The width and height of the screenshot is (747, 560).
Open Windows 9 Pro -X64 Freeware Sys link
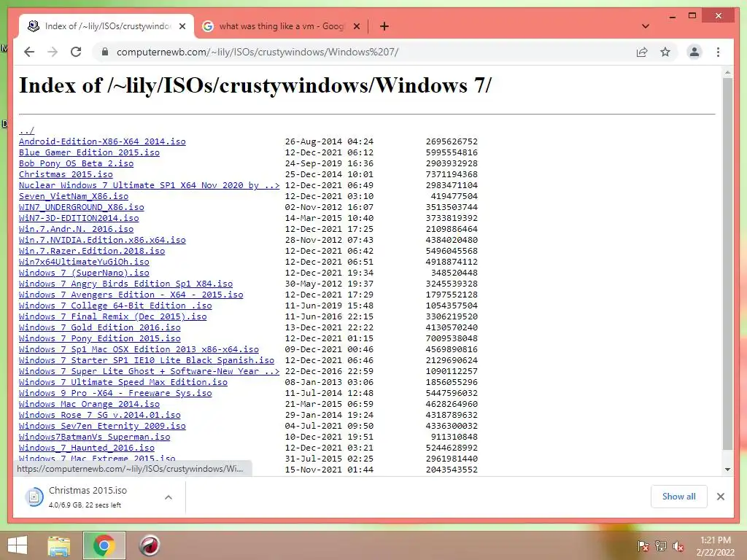[x=115, y=393]
